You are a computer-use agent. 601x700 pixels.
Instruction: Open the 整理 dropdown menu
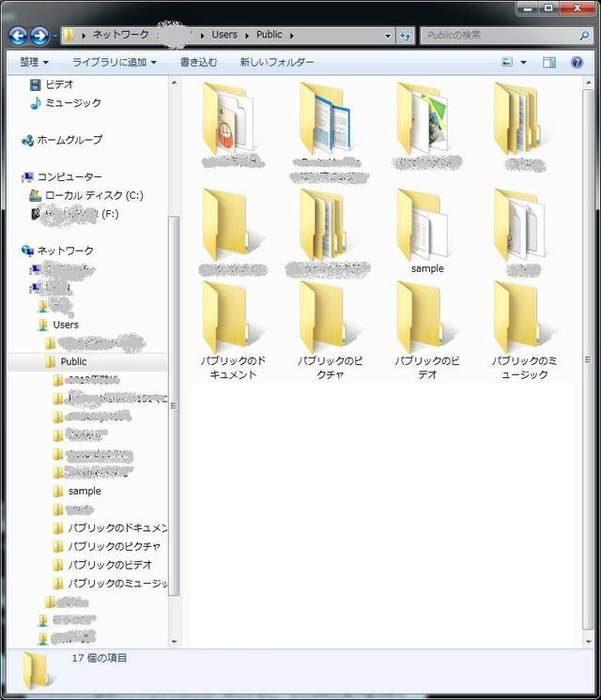(35, 63)
